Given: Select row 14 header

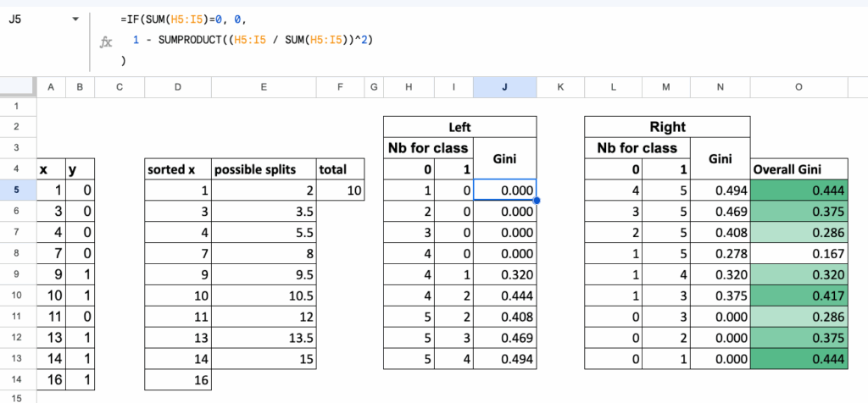Looking at the screenshot, I should click(19, 380).
